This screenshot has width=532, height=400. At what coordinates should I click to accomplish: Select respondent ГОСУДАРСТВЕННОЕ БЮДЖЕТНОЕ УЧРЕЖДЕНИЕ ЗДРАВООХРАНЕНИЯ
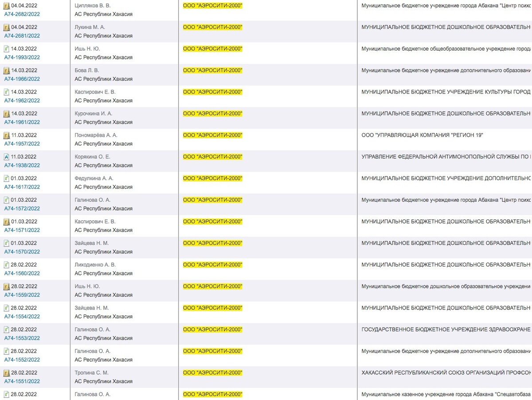click(446, 330)
